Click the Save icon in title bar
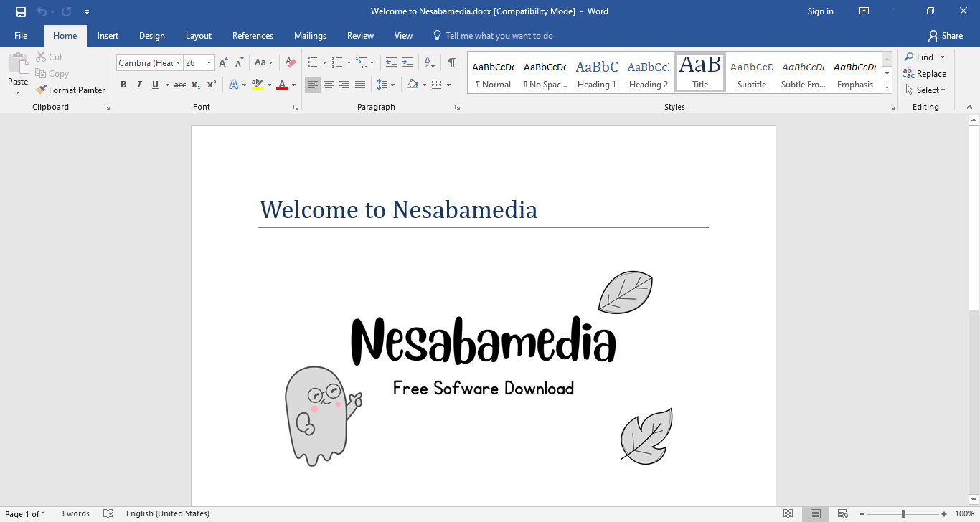980x522 pixels. tap(21, 11)
